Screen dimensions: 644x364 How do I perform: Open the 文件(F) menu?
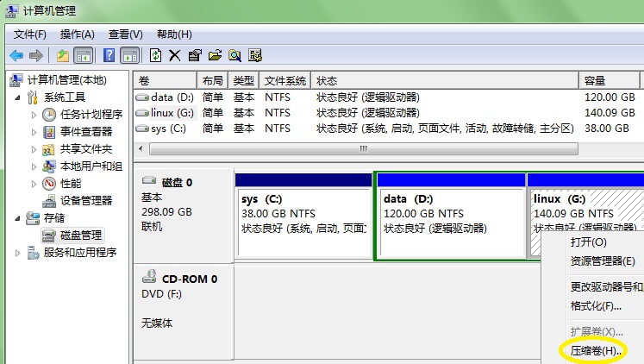[x=29, y=35]
